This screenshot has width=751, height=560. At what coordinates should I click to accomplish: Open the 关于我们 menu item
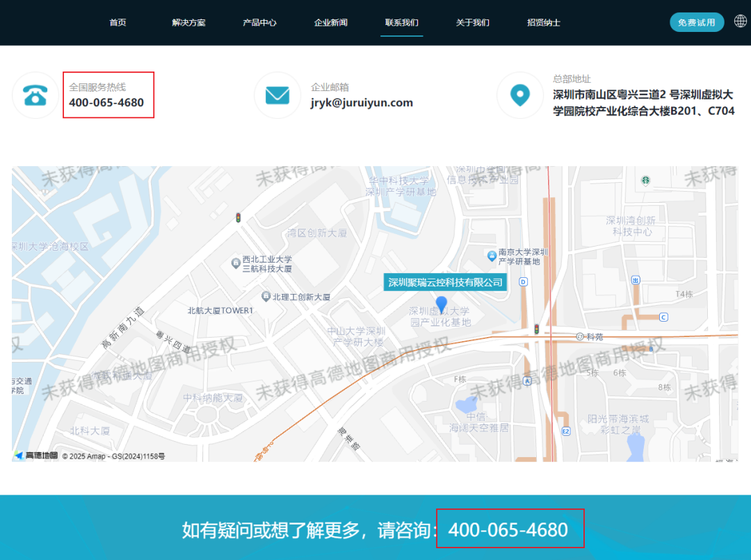(x=473, y=22)
